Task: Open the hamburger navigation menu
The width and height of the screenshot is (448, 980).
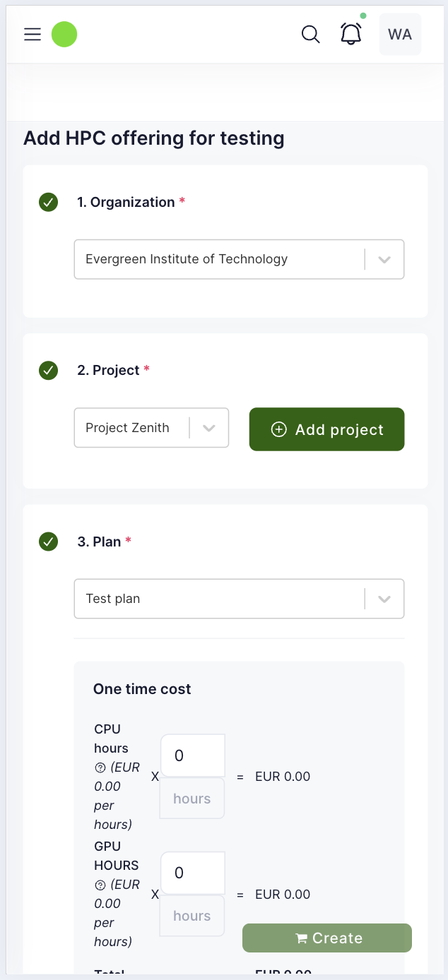Action: click(x=33, y=35)
